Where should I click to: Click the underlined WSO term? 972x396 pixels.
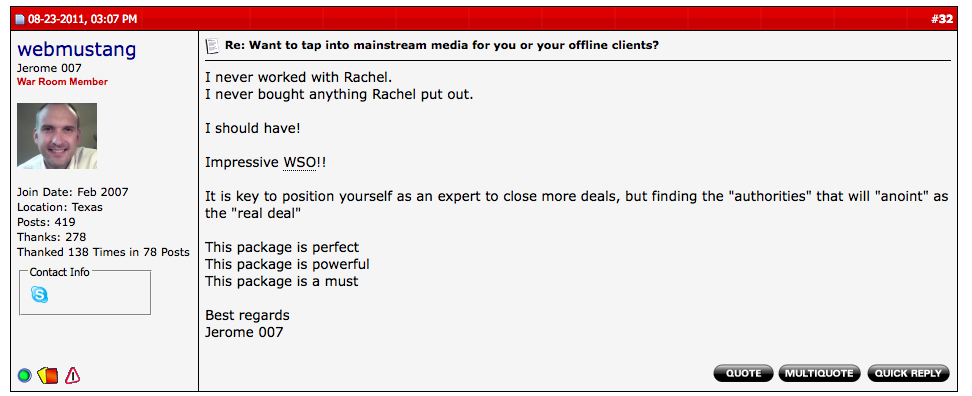[x=300, y=163]
